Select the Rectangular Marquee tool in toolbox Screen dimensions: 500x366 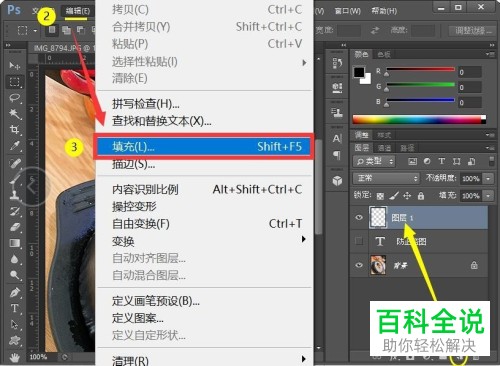click(x=14, y=82)
